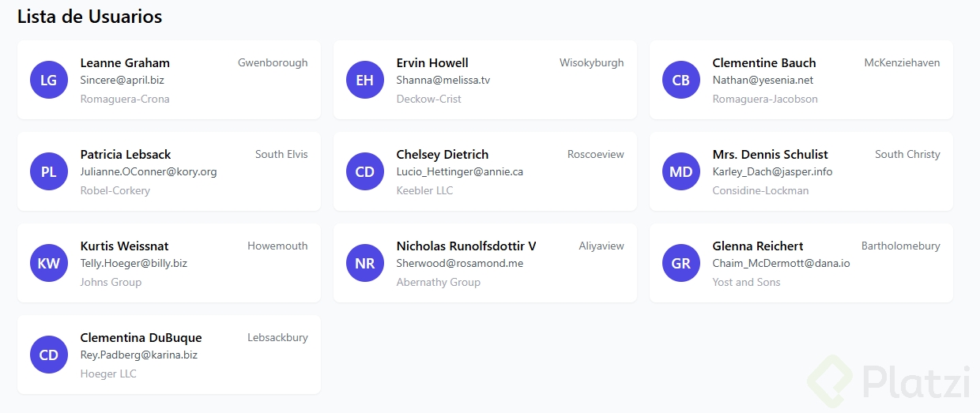This screenshot has height=413, width=980.
Task: Click the Bartholomebury city label
Action: [x=900, y=246]
